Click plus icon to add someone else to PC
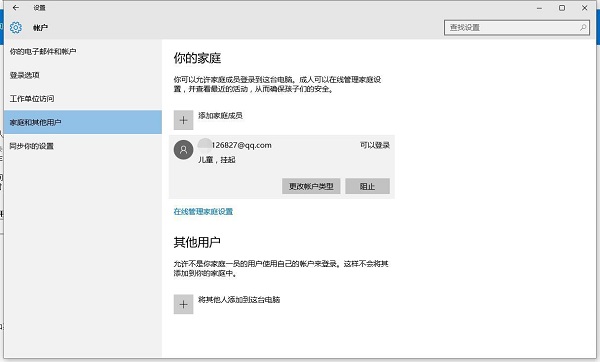The width and height of the screenshot is (600, 362). (183, 304)
